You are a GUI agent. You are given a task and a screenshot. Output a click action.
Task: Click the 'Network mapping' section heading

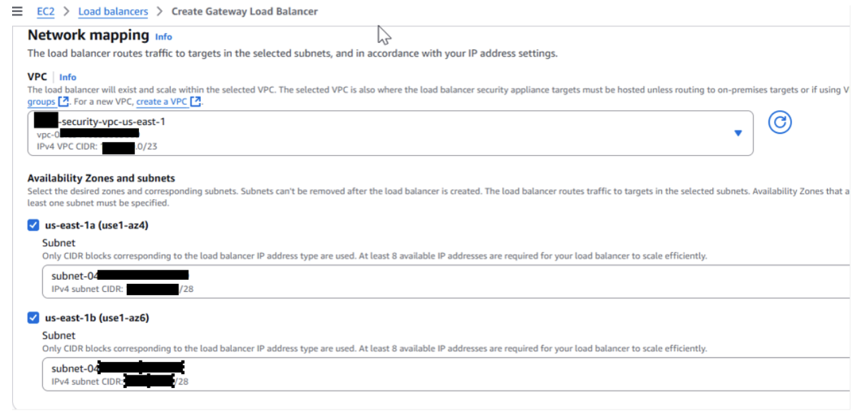coord(88,35)
